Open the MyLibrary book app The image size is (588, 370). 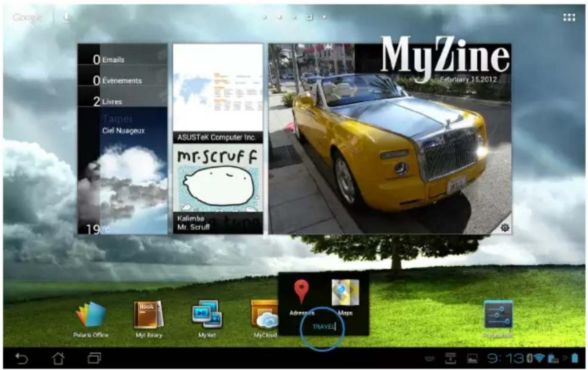[x=149, y=319]
